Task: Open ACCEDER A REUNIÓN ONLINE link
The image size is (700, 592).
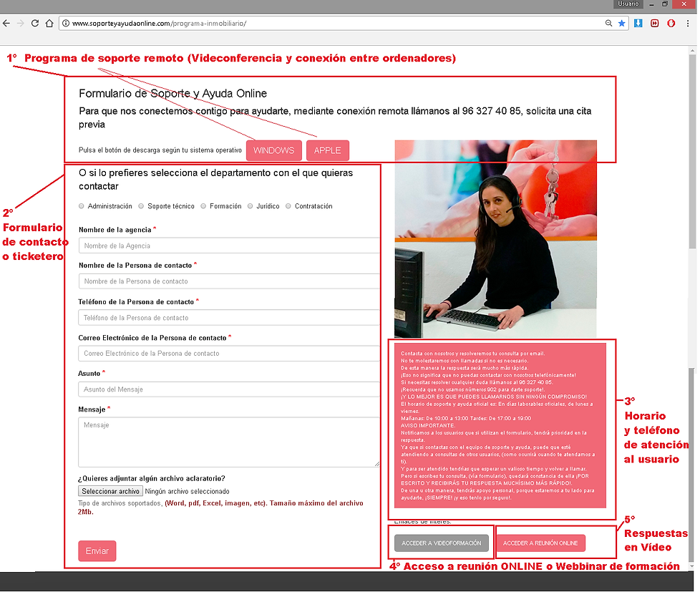Action: (x=540, y=543)
